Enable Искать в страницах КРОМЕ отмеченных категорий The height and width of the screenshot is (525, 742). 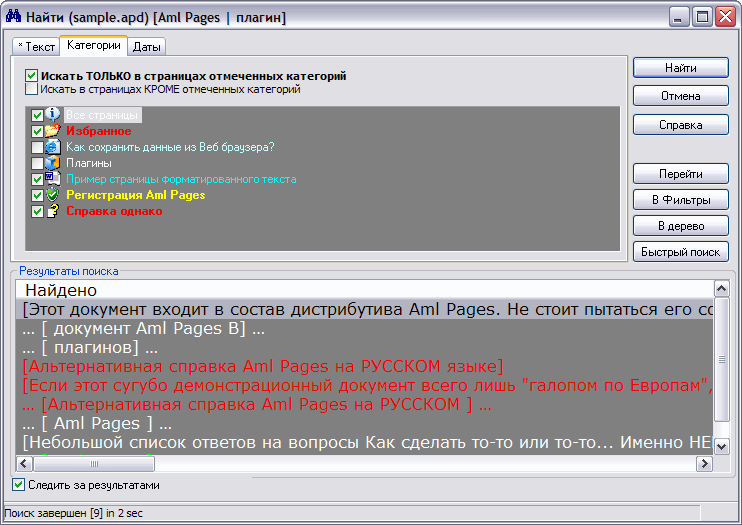[x=31, y=89]
